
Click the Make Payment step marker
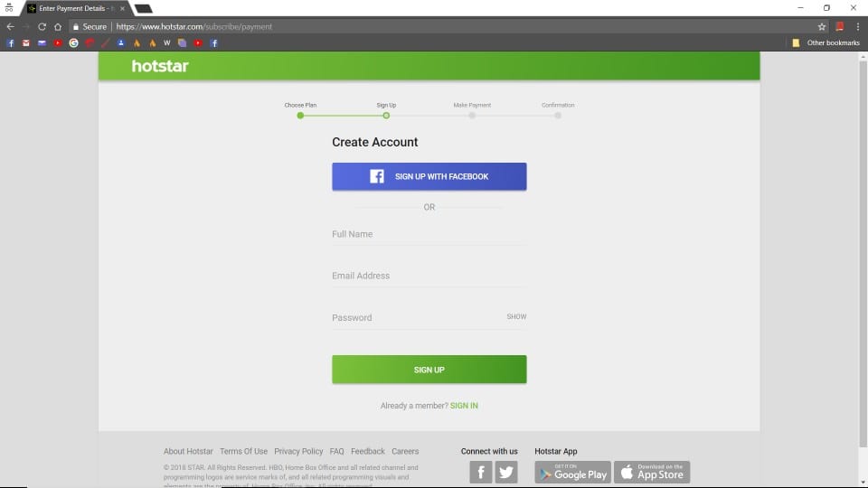pyautogui.click(x=472, y=115)
